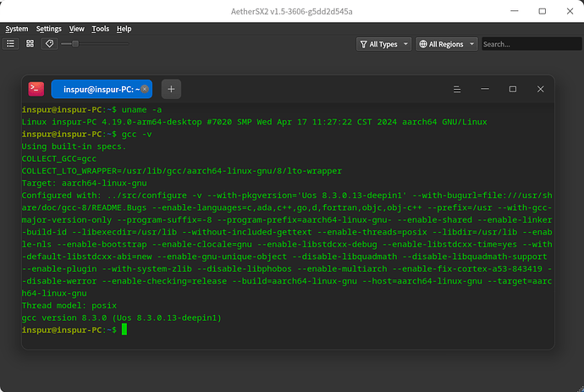Close the AetherSX2 window
This screenshot has width=584, height=392.
coord(570,11)
